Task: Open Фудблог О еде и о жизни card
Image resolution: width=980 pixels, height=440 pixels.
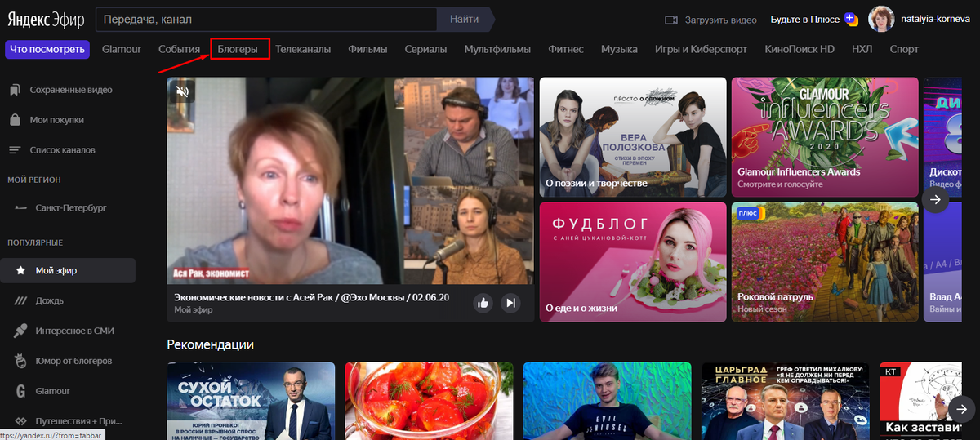Action: pos(633,262)
